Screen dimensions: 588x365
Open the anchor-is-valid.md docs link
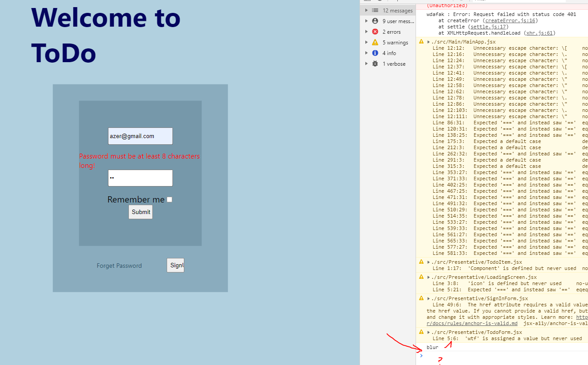coord(472,323)
